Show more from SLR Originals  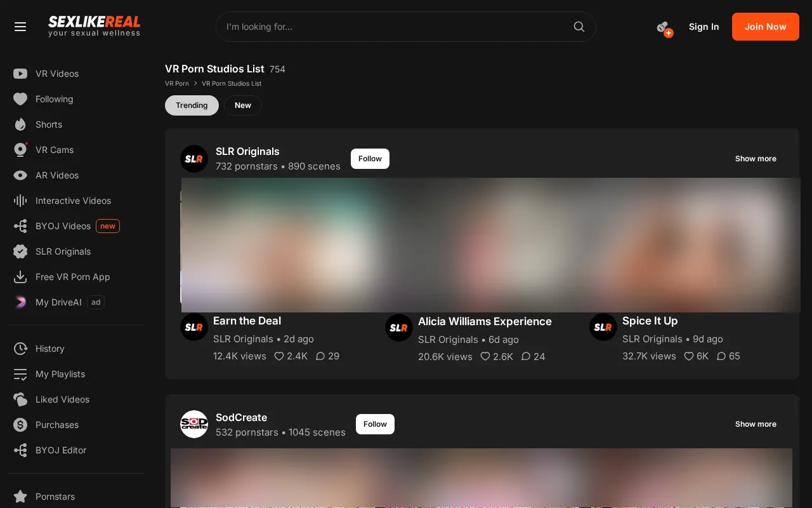coord(756,159)
